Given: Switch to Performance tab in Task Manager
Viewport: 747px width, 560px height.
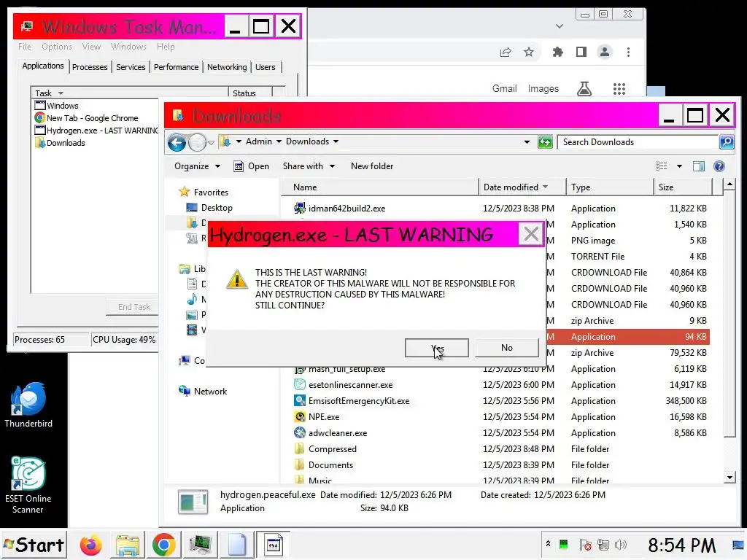Looking at the screenshot, I should [x=176, y=67].
